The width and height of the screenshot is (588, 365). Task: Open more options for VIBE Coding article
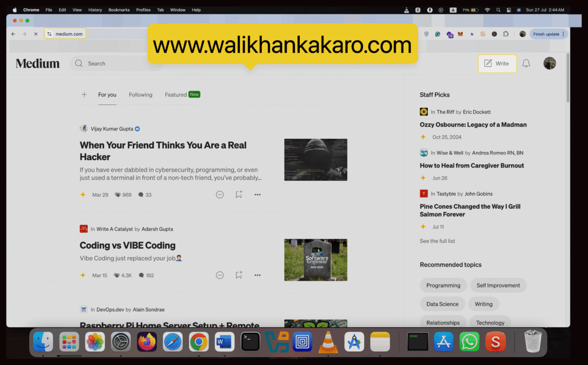click(257, 275)
